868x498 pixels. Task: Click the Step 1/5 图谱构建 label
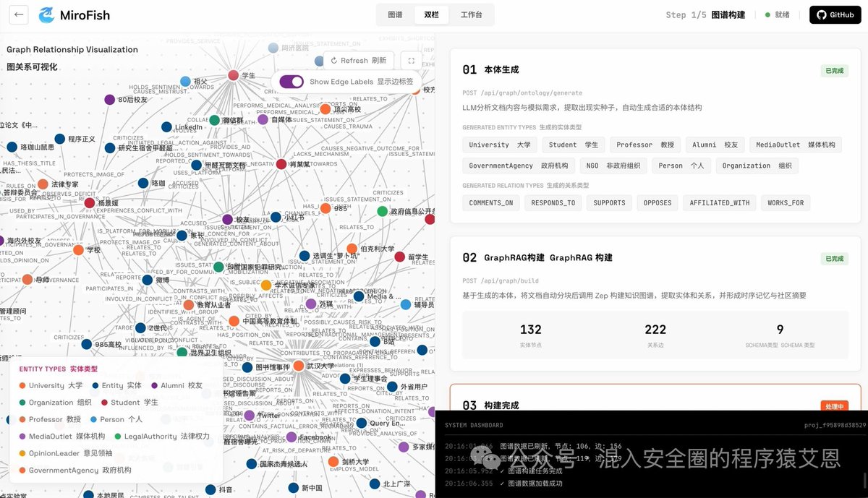705,14
